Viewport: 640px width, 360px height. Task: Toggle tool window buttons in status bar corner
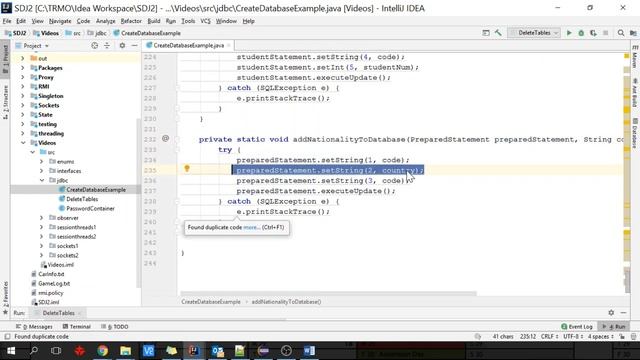7,337
